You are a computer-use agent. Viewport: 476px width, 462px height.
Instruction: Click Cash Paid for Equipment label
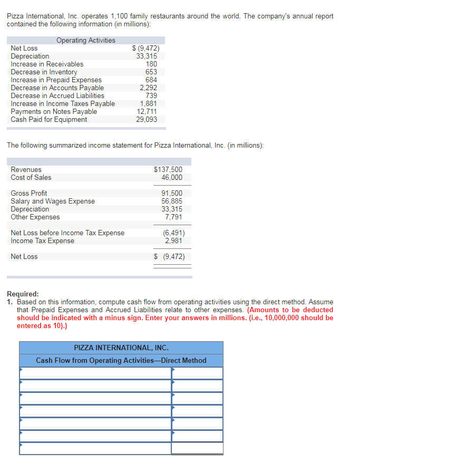[x=49, y=119]
